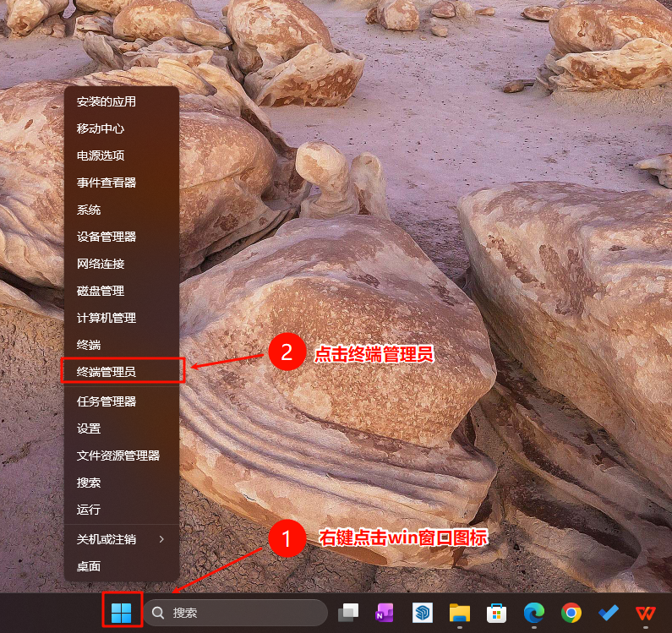Viewport: 672px width, 633px height.
Task: Click the Windows Start button
Action: coord(121,613)
